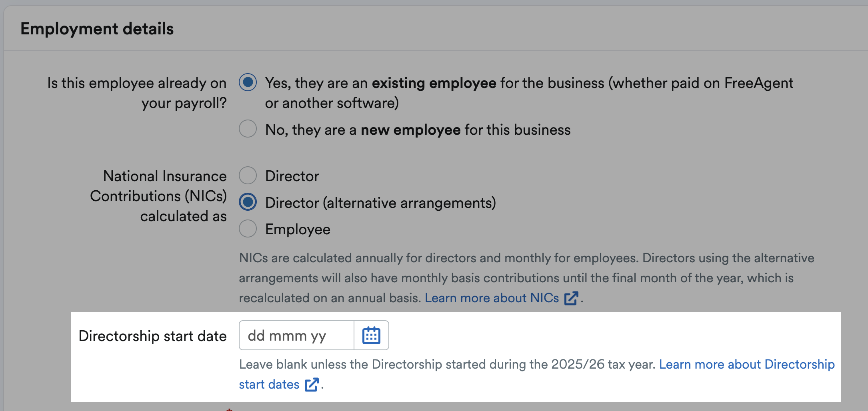The height and width of the screenshot is (411, 868).
Task: Click 'National Insurance Contributions (NICs) calculated as' label
Action: coord(158,196)
